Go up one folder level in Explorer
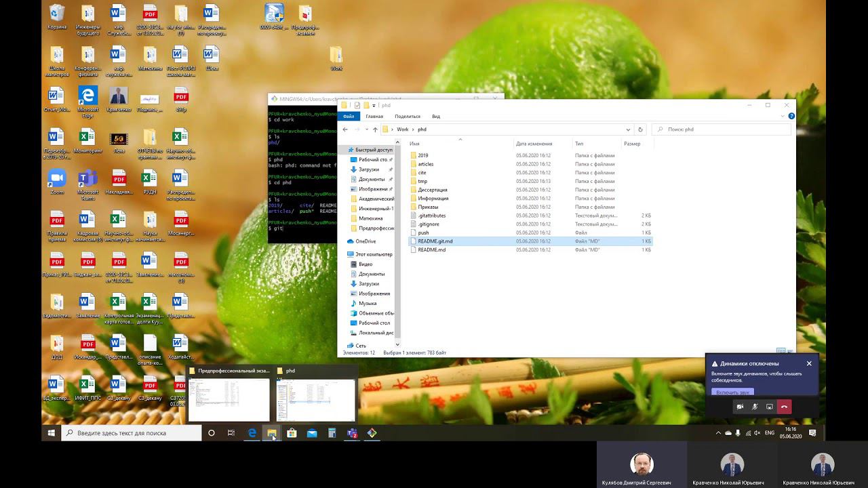The image size is (868, 488). (375, 129)
